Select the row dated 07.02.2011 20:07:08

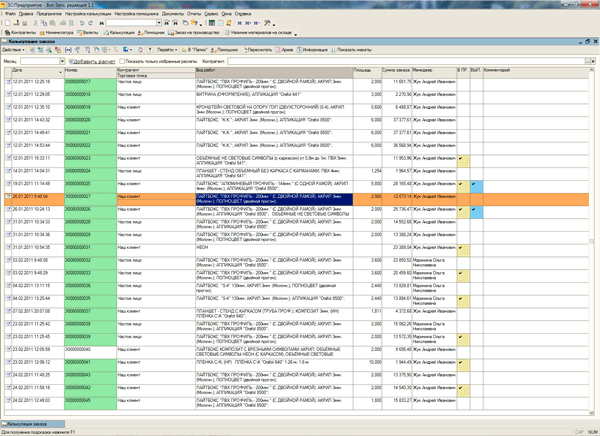tap(297, 314)
